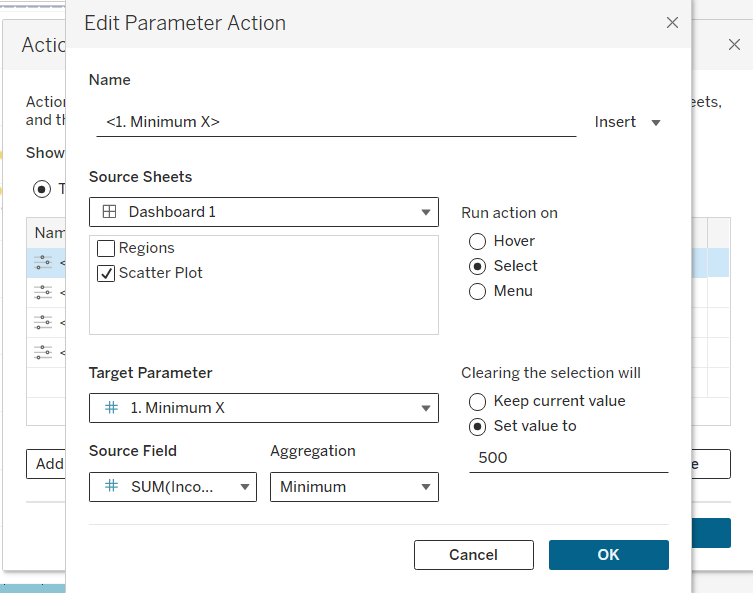Uncheck the Scatter Plot sheet checkbox
Viewport: 753px width, 593px height.
pyautogui.click(x=106, y=273)
